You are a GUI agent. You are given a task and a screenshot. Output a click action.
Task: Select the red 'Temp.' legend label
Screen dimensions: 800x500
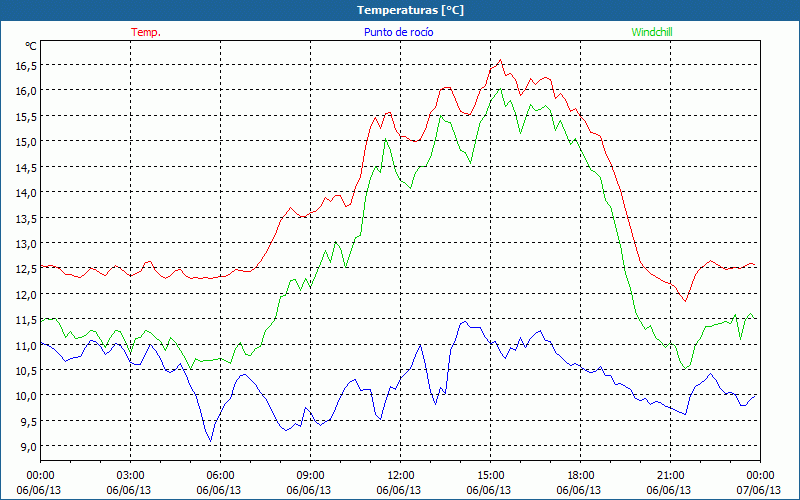(146, 32)
